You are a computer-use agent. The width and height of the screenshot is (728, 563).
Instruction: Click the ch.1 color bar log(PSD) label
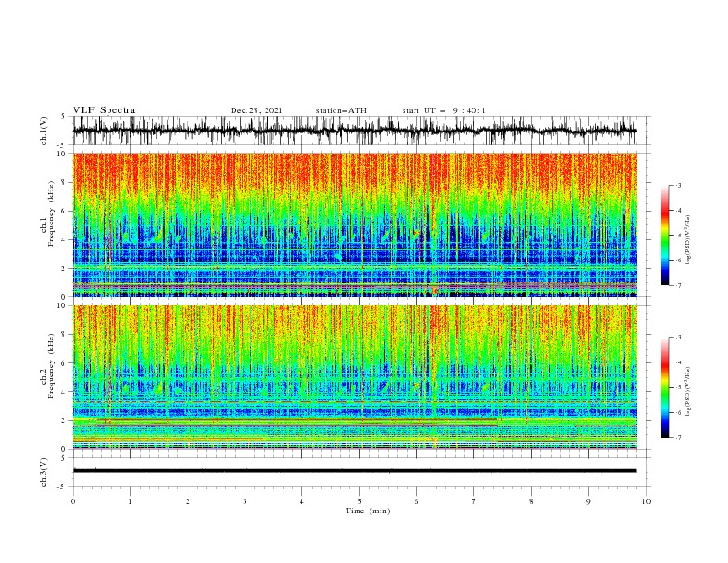[688, 240]
